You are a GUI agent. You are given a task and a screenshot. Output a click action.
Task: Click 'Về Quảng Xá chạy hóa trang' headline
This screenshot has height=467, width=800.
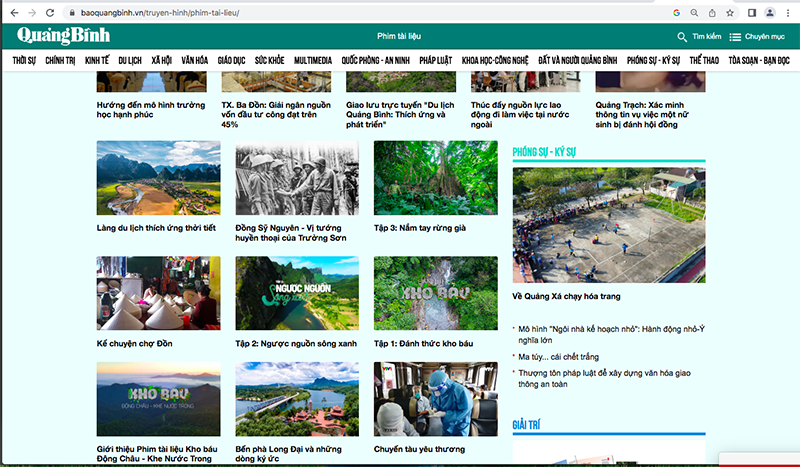[566, 296]
